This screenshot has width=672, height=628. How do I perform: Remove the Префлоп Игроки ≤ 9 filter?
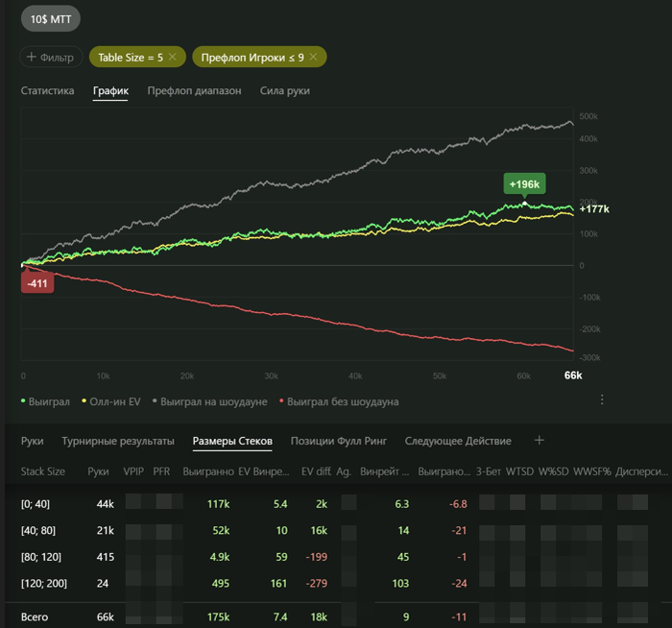coord(313,57)
